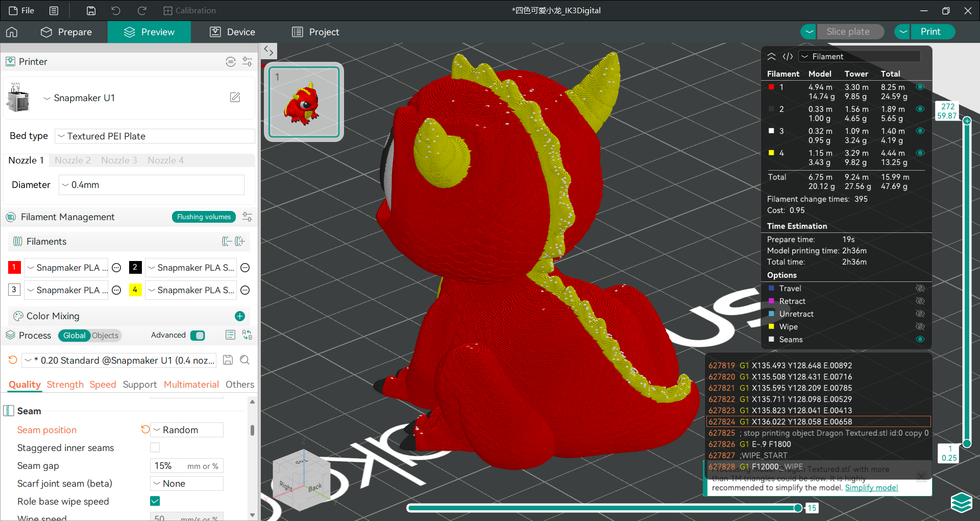Open Flushing volumes settings
The height and width of the screenshot is (521, 980).
pos(204,217)
